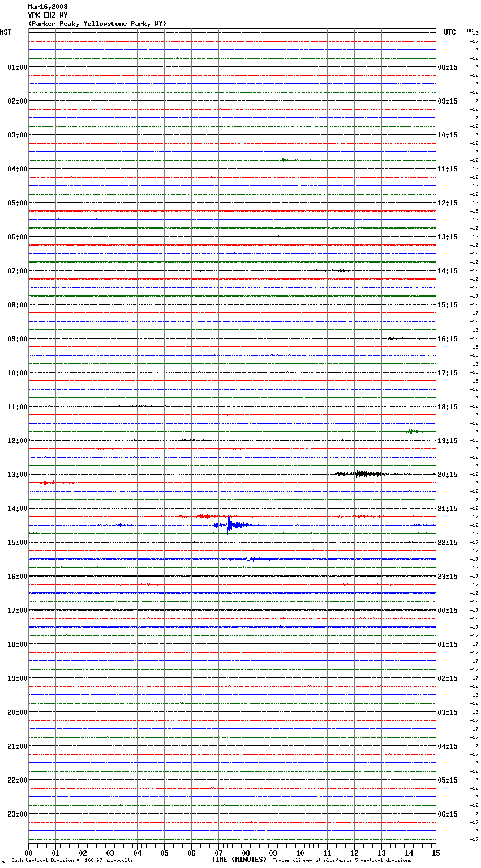Click the 09:00 MST time label

18,339
